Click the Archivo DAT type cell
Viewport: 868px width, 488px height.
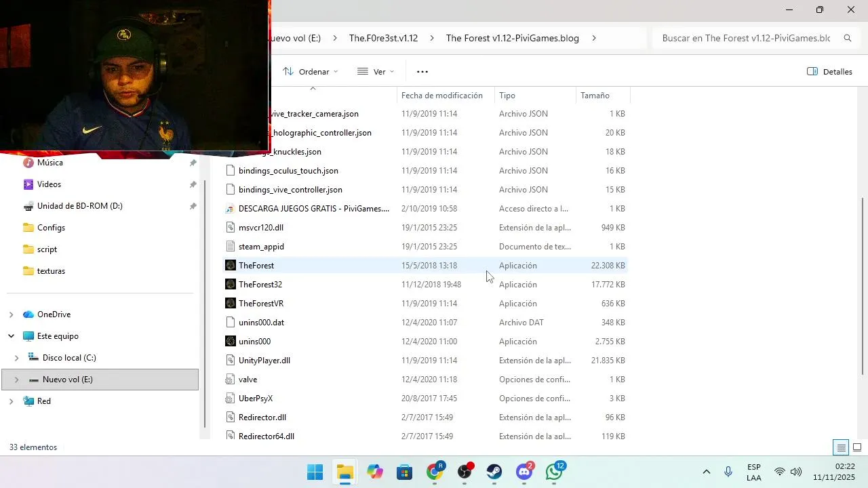pos(521,323)
